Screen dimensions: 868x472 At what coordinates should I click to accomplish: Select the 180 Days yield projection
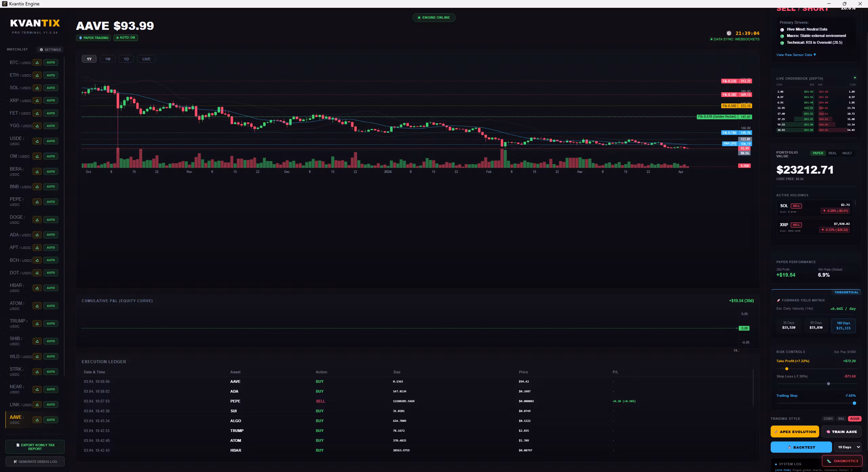click(843, 326)
